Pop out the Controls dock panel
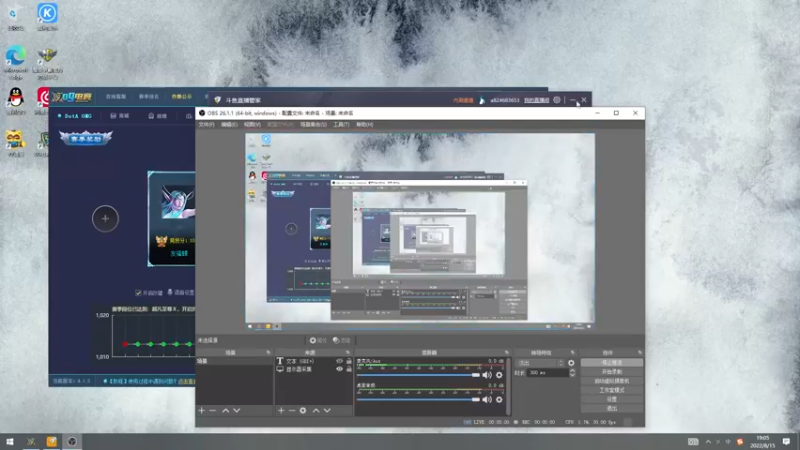 point(640,353)
